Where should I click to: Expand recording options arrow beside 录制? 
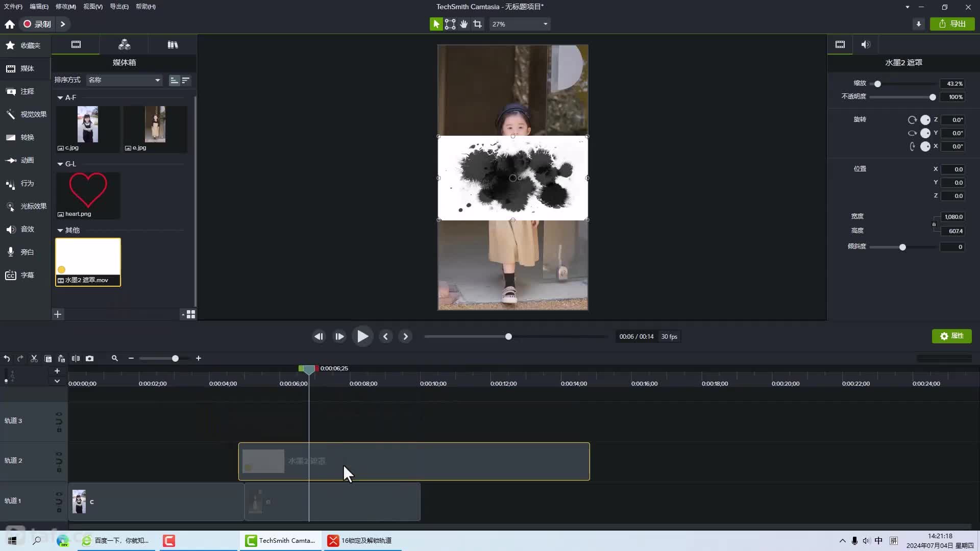(x=63, y=24)
